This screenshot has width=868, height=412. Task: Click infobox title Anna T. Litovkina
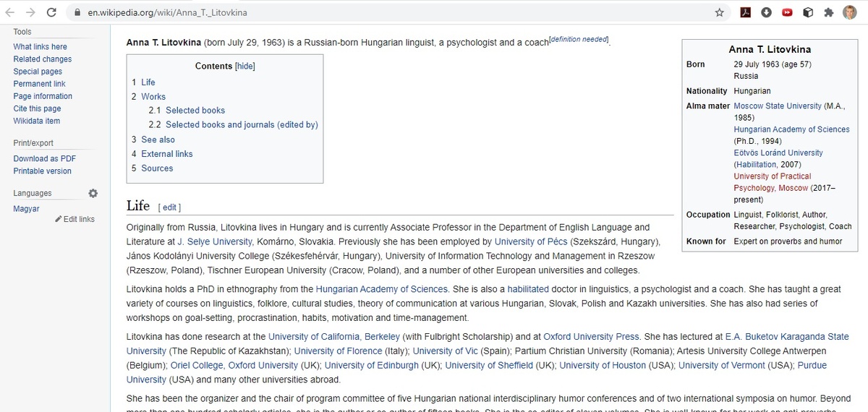pyautogui.click(x=770, y=50)
